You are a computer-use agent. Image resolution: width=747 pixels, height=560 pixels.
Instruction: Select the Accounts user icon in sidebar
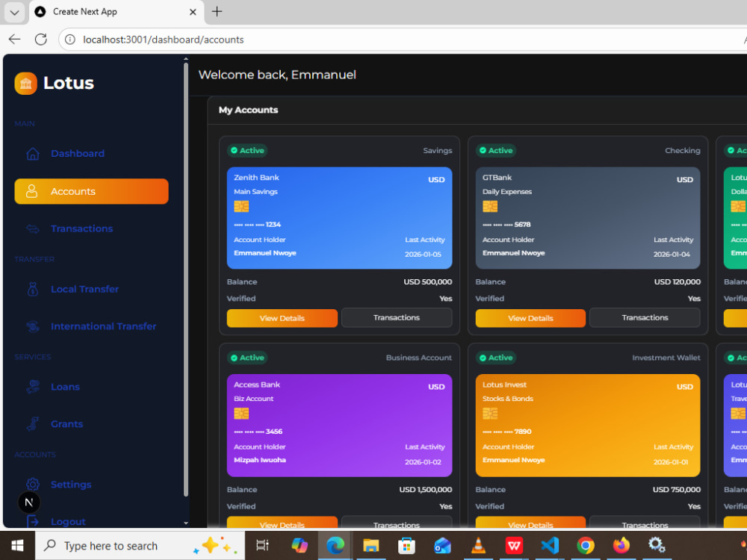[31, 191]
